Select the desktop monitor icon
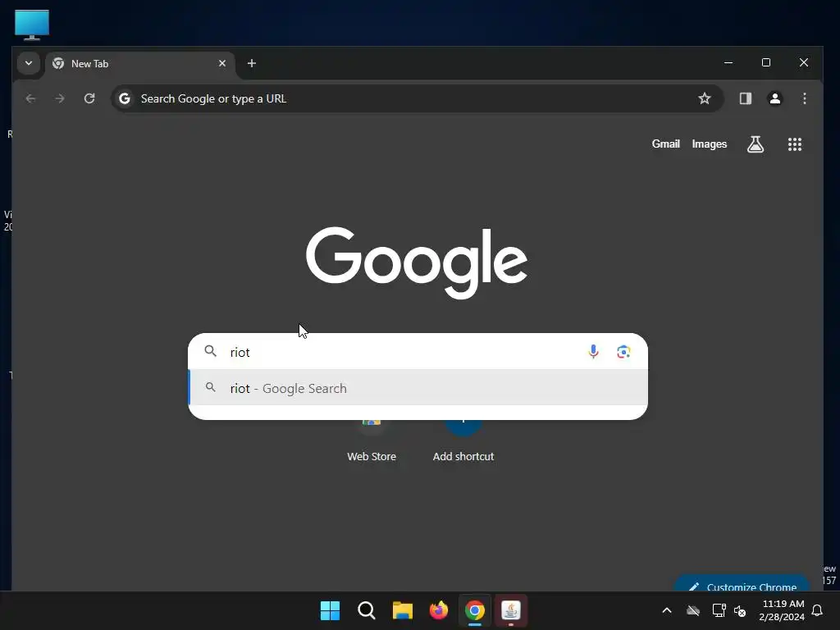Image resolution: width=840 pixels, height=630 pixels. click(32, 25)
